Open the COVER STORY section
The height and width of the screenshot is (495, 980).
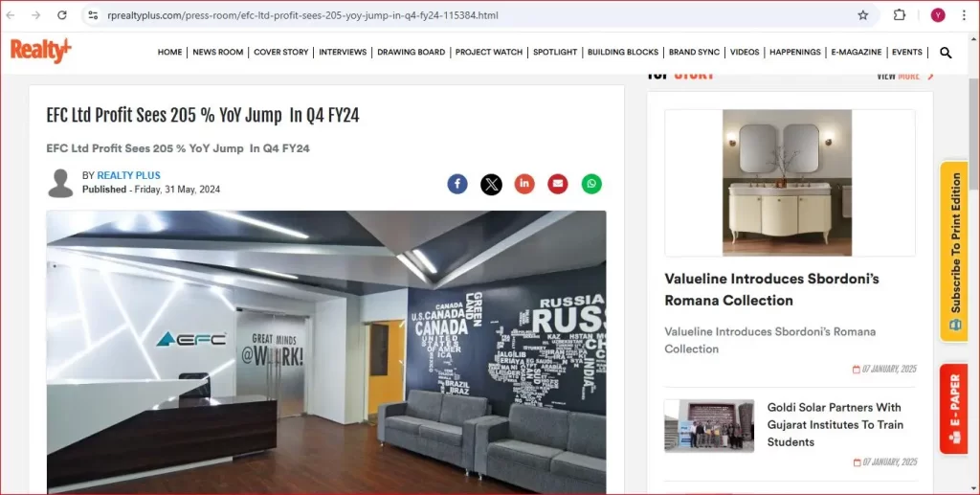click(x=281, y=52)
